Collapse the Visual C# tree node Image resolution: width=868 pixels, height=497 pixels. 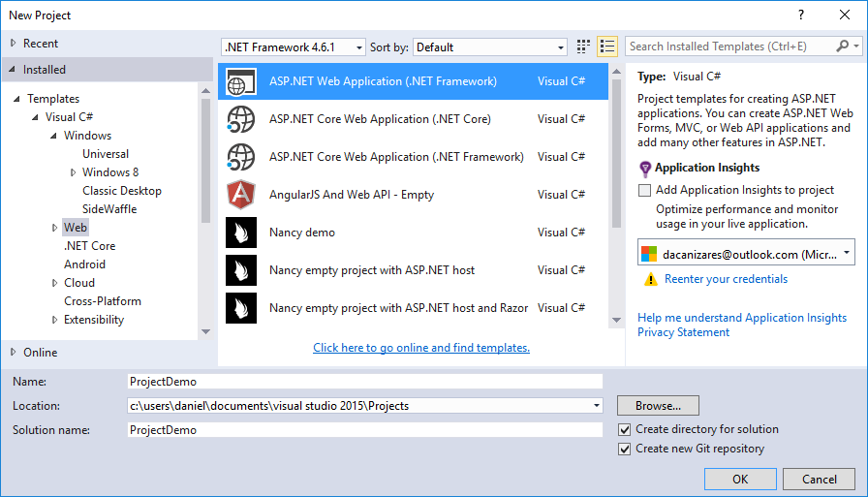(x=35, y=117)
